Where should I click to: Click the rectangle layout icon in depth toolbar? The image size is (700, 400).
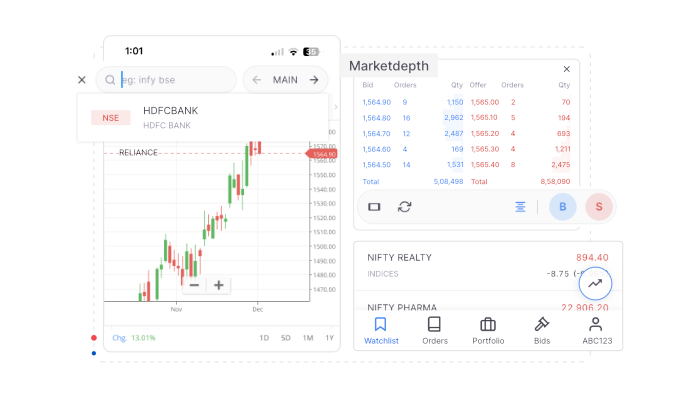[375, 207]
